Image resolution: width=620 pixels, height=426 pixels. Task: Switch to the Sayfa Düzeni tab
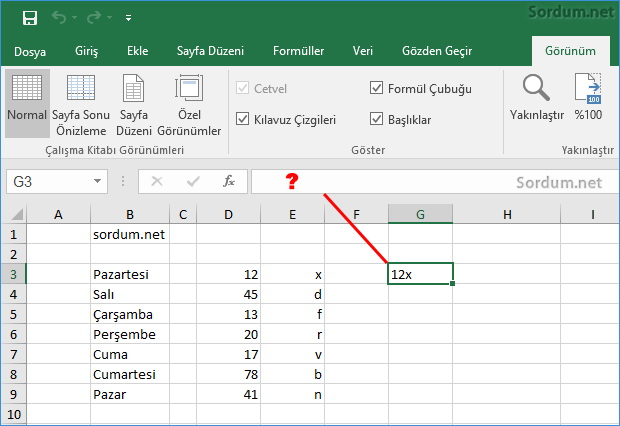[210, 51]
